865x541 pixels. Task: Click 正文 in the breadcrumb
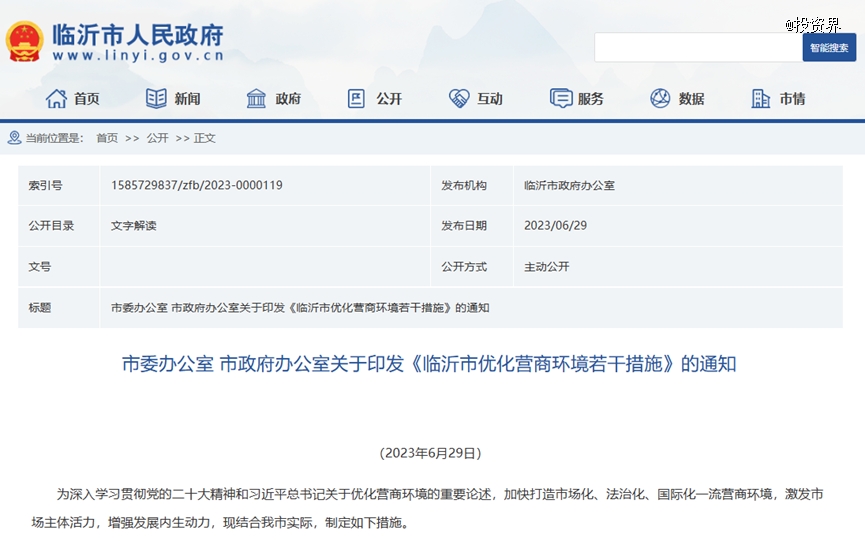tap(204, 138)
